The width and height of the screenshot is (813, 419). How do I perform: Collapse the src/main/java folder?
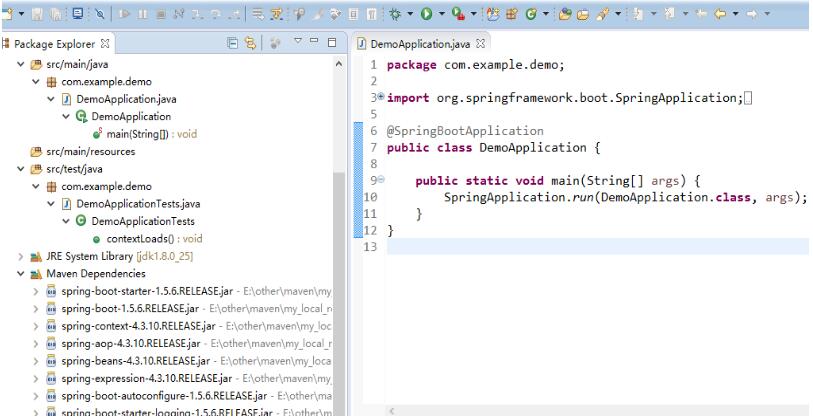pyautogui.click(x=21, y=64)
